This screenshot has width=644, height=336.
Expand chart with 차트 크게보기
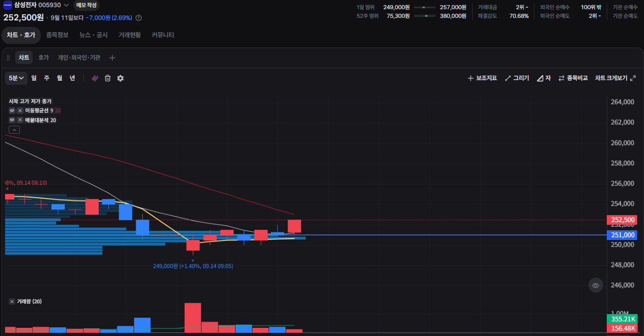coord(615,78)
